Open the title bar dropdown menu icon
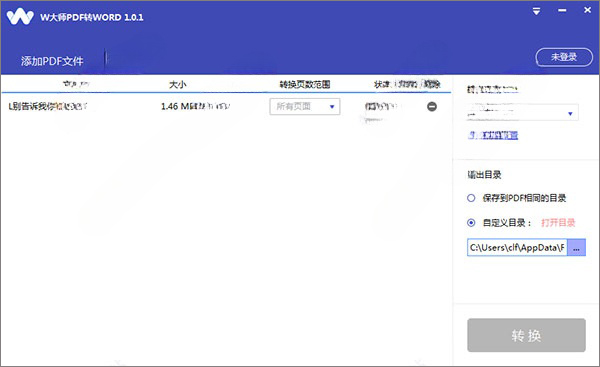The height and width of the screenshot is (367, 600). click(x=536, y=11)
